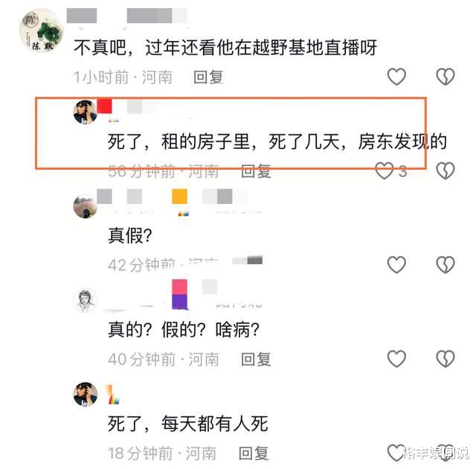The height and width of the screenshot is (469, 476).
Task: Reply to the 1小时前 comment
Action: pyautogui.click(x=208, y=77)
